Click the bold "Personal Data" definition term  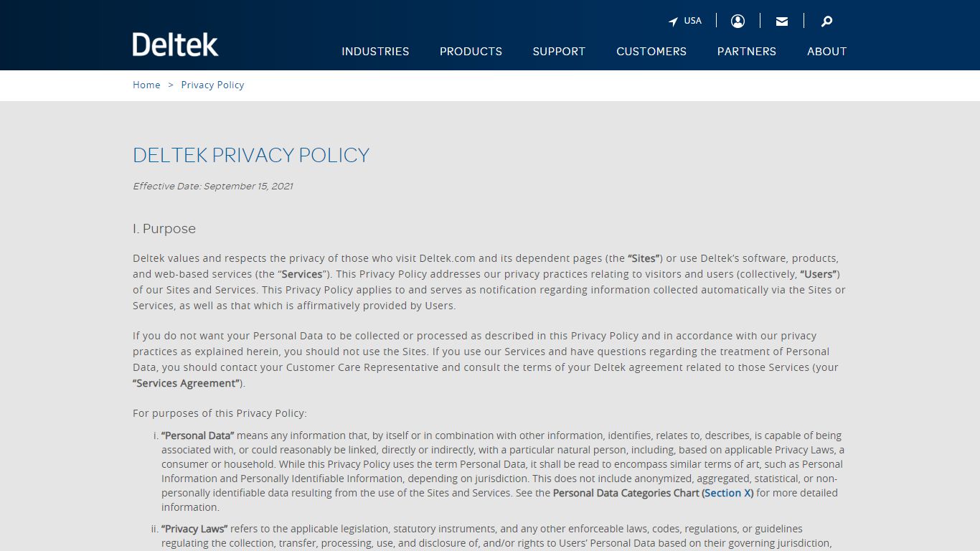point(198,435)
